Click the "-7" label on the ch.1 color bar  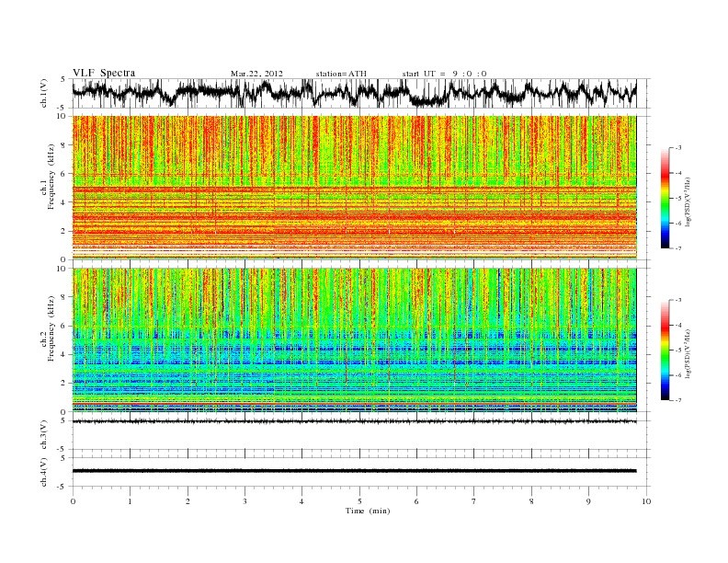(678, 248)
